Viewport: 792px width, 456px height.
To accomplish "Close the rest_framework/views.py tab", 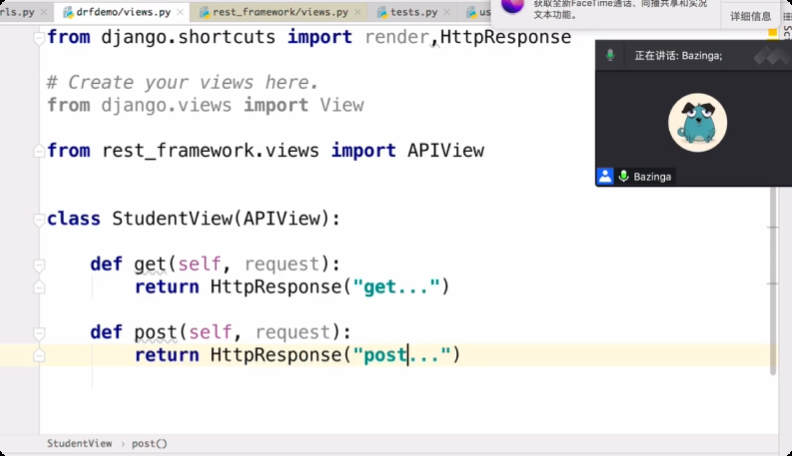I will click(358, 12).
